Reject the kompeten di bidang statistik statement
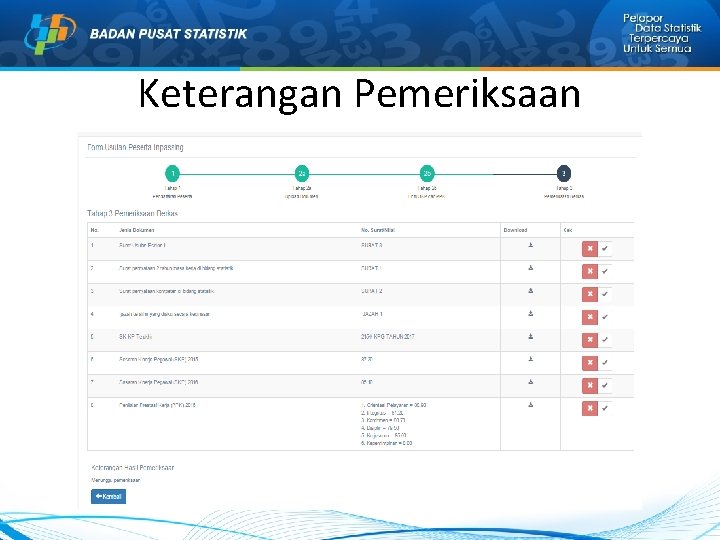 [x=590, y=294]
